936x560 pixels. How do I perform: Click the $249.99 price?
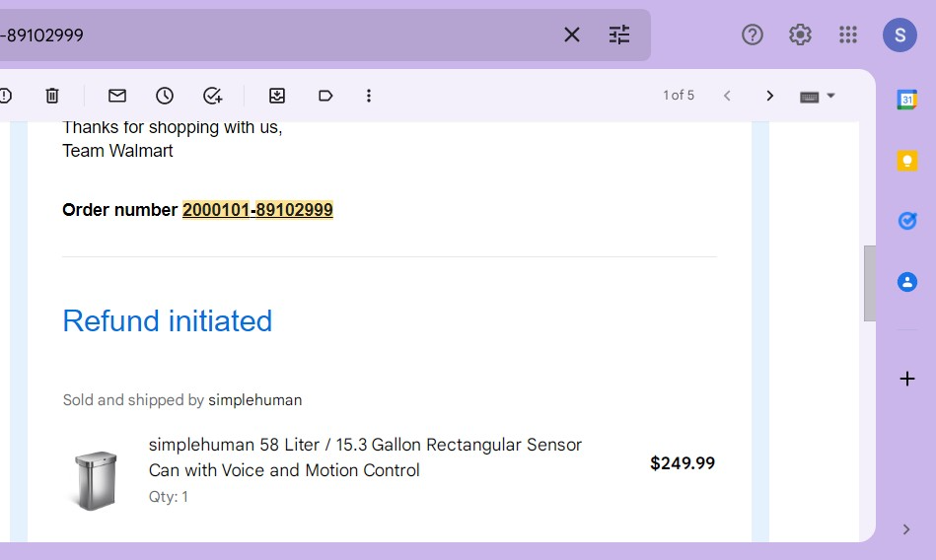point(683,463)
